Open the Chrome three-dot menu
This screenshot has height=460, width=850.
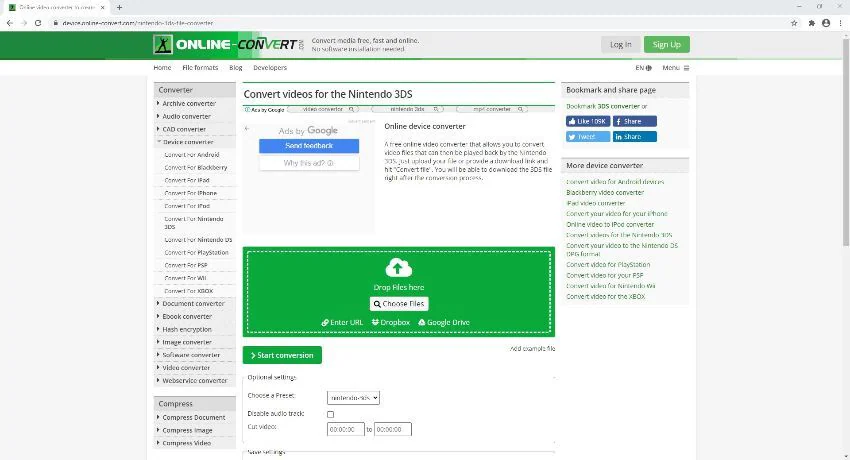click(x=841, y=23)
